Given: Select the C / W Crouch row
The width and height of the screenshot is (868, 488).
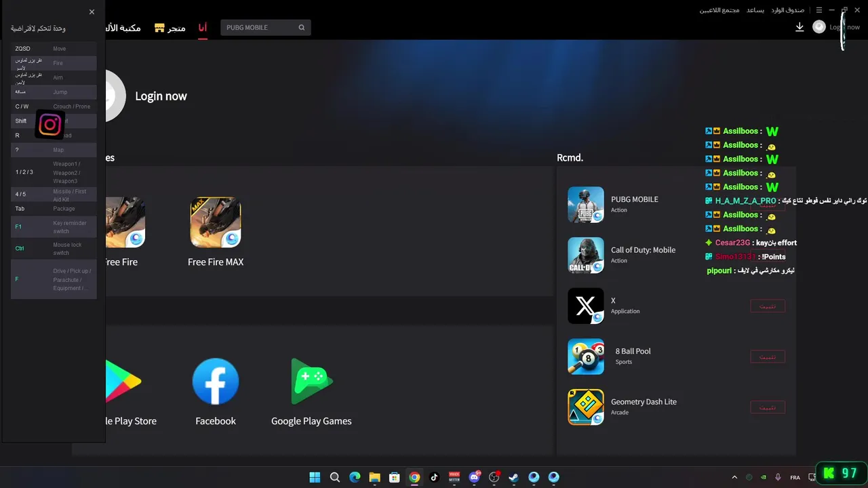Looking at the screenshot, I should (x=54, y=106).
